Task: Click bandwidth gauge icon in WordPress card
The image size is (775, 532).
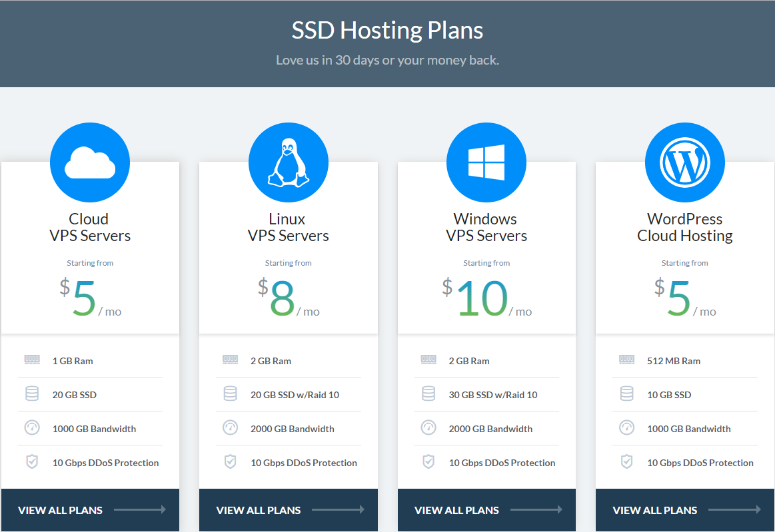Action: [626, 427]
